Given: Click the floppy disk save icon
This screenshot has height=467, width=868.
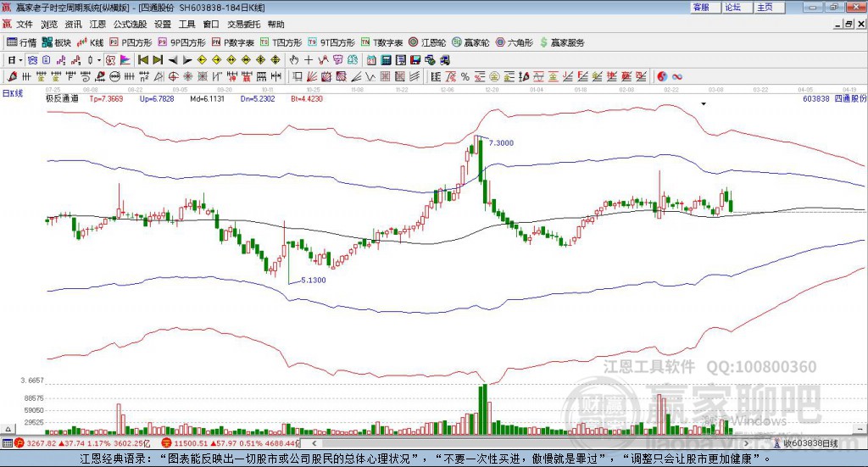Looking at the screenshot, I should [415, 60].
